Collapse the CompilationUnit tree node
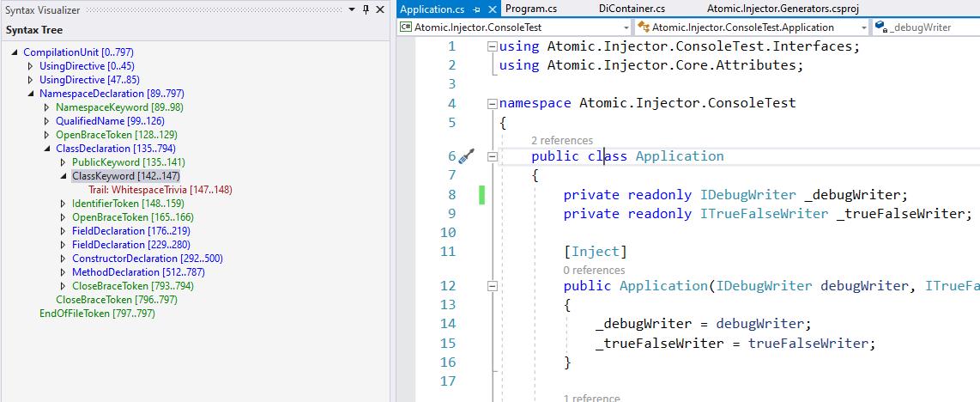This screenshot has width=980, height=402. [15, 52]
